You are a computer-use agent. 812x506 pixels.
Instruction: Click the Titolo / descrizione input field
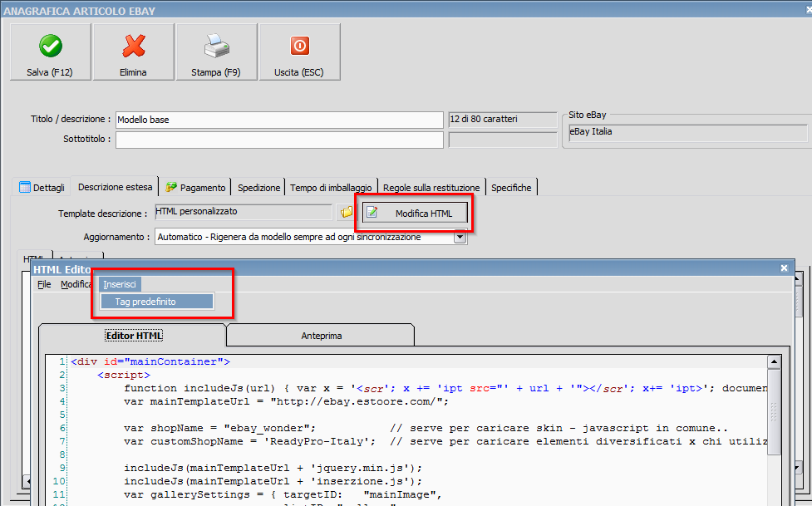pyautogui.click(x=279, y=120)
